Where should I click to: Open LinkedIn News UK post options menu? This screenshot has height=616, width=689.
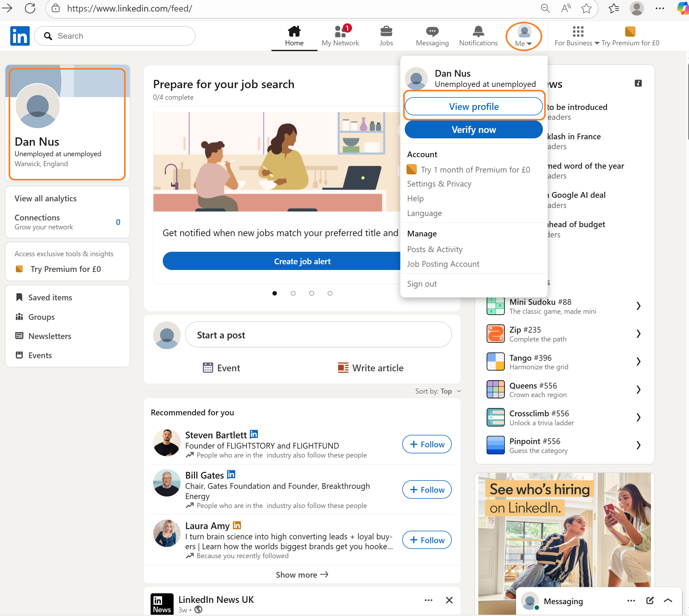(428, 600)
